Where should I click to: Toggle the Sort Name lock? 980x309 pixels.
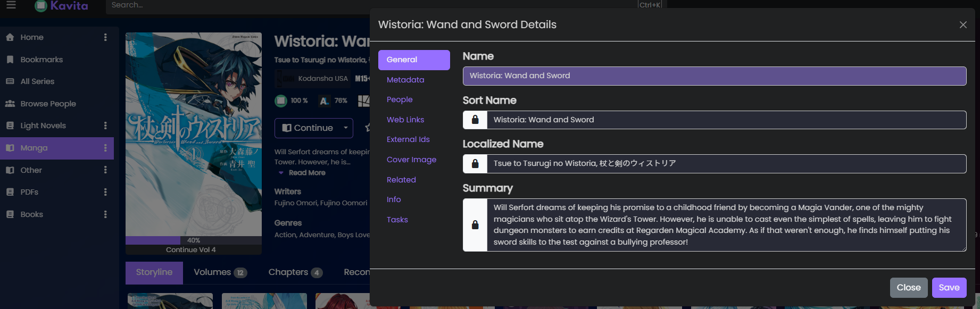(475, 120)
